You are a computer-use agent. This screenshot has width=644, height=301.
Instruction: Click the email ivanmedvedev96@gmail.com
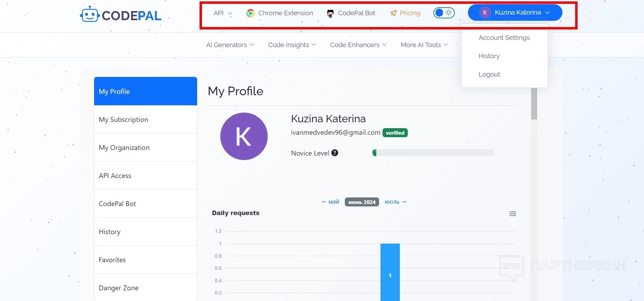(x=335, y=132)
